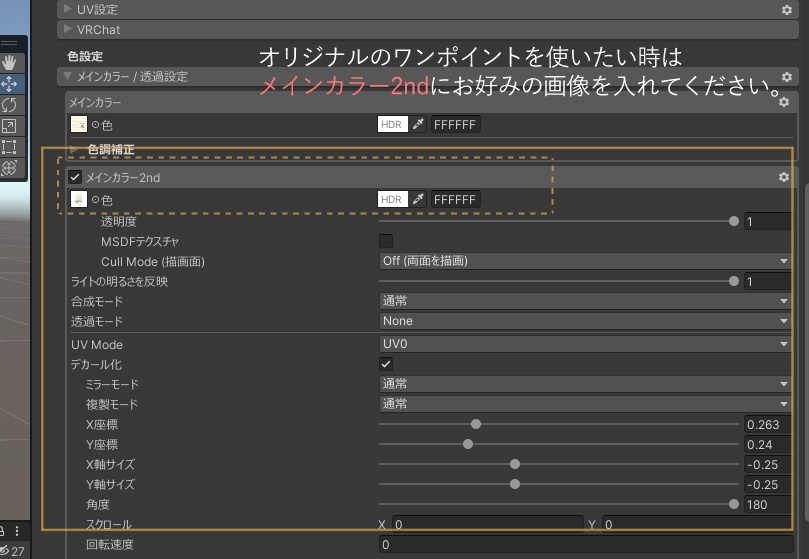This screenshot has height=559, width=809.
Task: Click the ライトの明るさを反映 slider handle
Action: (x=734, y=281)
